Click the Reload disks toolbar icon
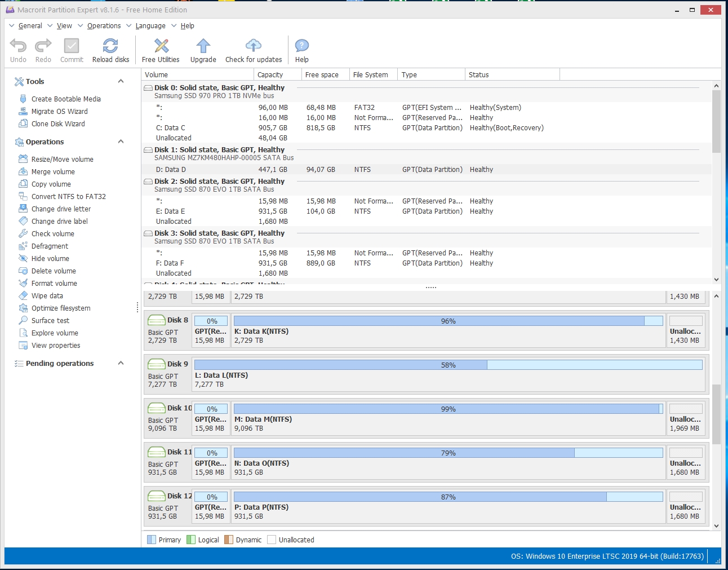Image resolution: width=728 pixels, height=570 pixels. 110,46
